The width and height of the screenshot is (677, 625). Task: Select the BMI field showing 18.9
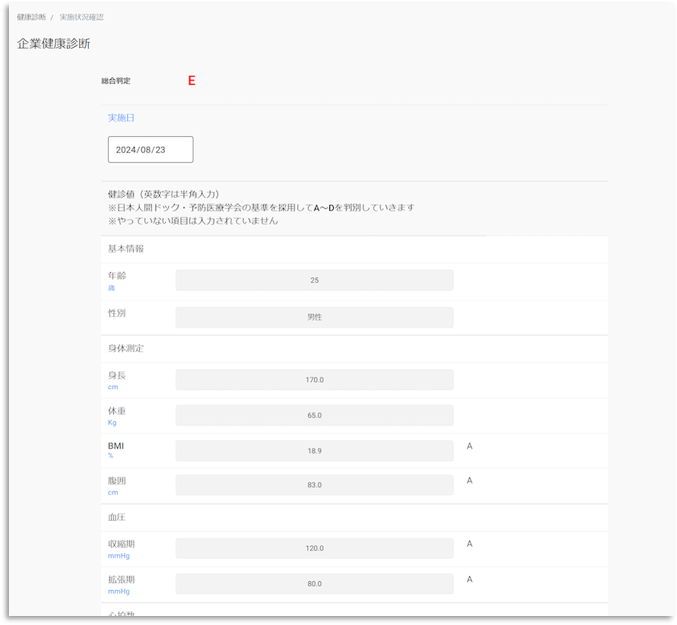click(x=314, y=451)
